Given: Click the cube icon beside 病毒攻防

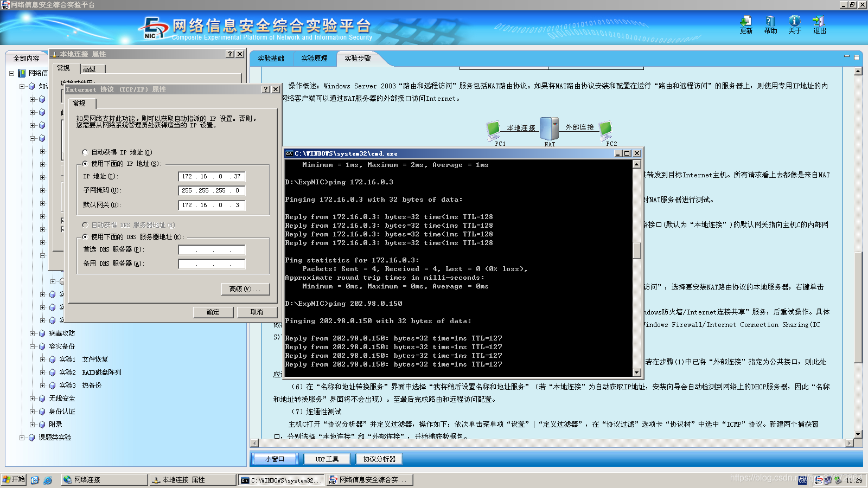Looking at the screenshot, I should tap(42, 333).
